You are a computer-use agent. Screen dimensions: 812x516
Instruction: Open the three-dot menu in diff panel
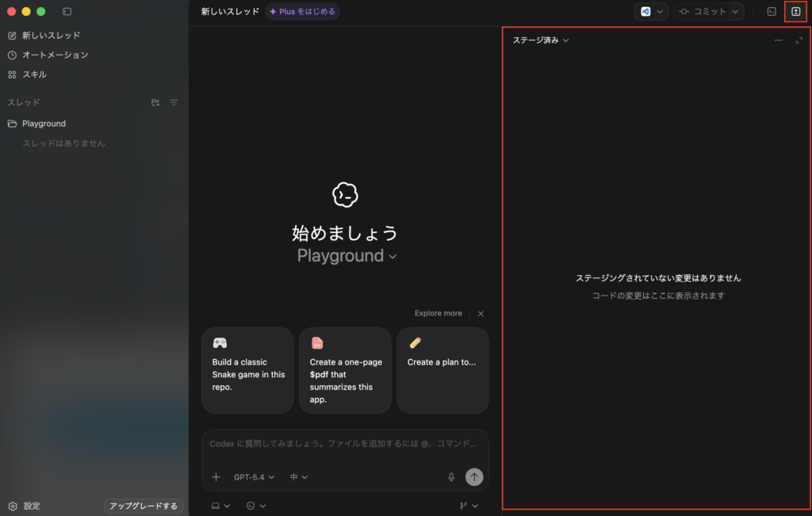point(778,40)
